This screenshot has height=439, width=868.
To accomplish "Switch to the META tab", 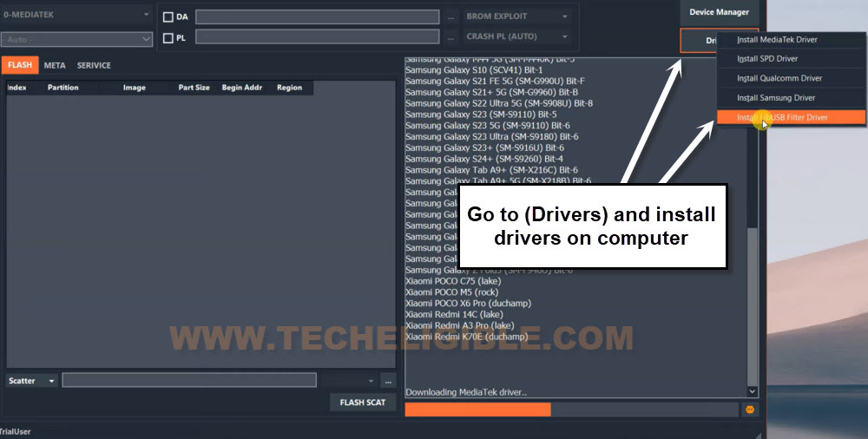I will coord(55,65).
